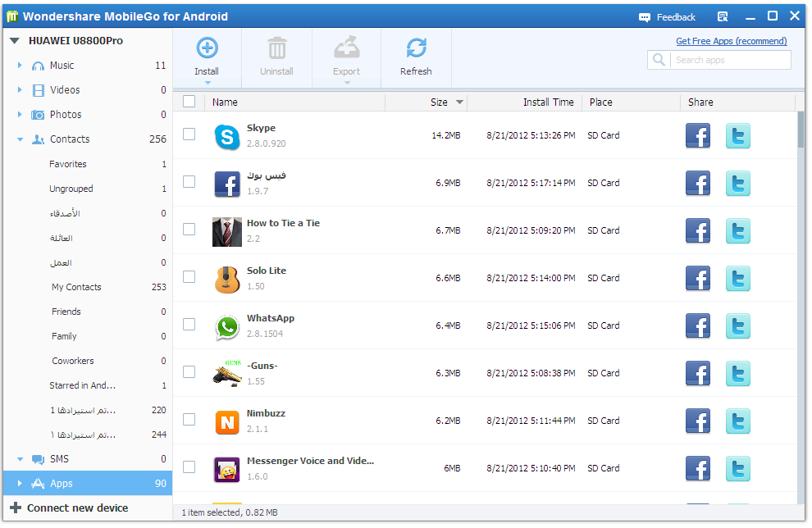Click the How to Tie a Tie thumbnail
Screen dimensions: 812x528
(227, 232)
